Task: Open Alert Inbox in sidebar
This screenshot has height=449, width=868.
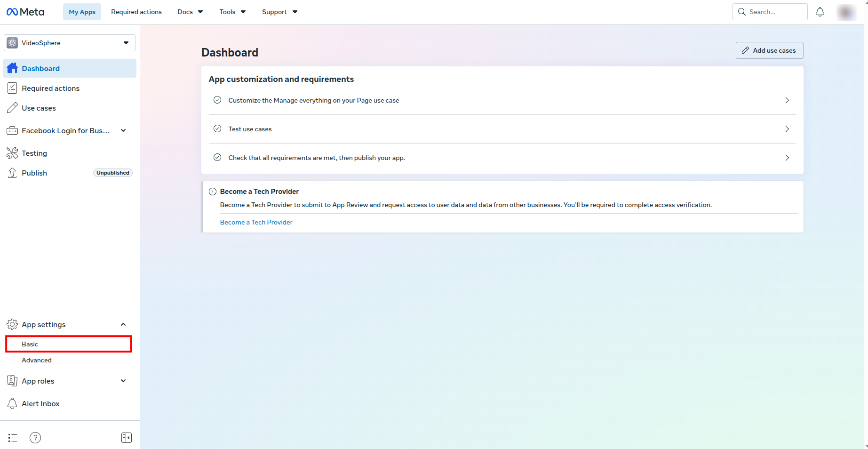Action: 70,403
